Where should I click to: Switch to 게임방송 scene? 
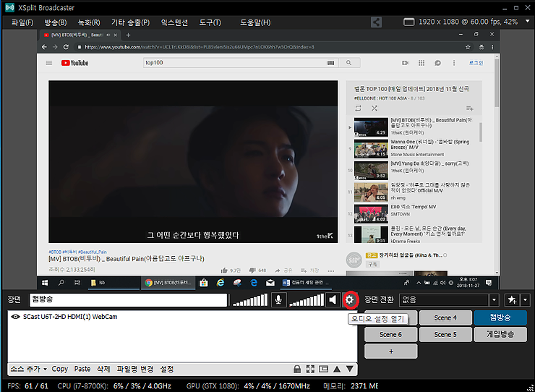coord(500,335)
